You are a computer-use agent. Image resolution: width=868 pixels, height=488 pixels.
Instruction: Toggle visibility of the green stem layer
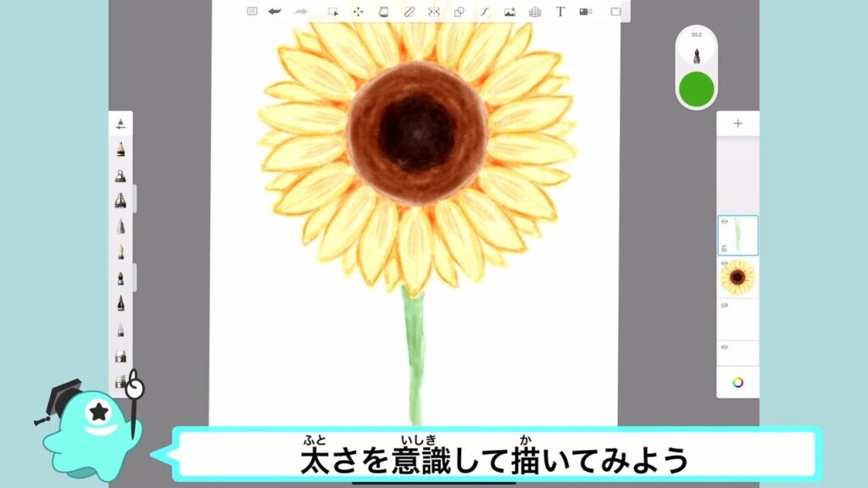724,222
